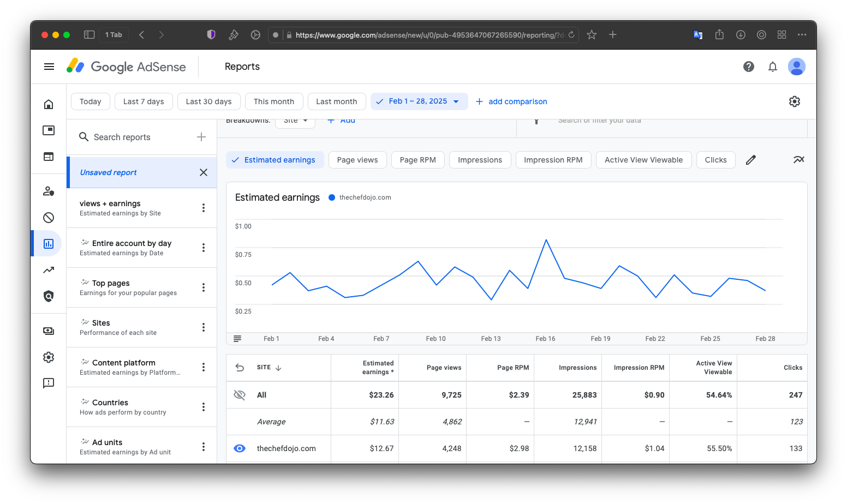Open Account settings gear in sidebar
This screenshot has height=504, width=847.
coord(49,357)
